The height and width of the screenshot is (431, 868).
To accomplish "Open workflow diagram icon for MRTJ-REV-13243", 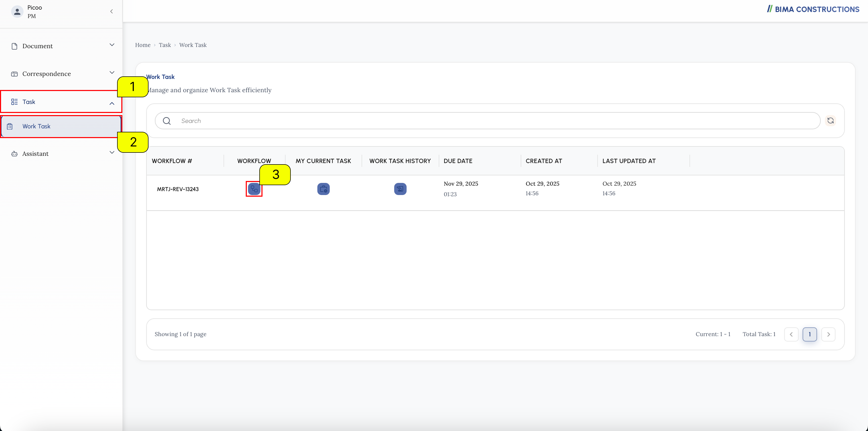I will (254, 189).
